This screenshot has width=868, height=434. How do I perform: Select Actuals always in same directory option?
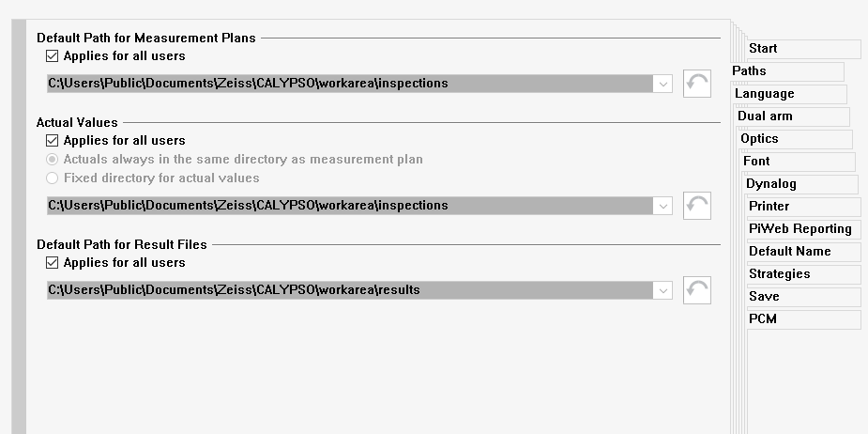(53, 160)
